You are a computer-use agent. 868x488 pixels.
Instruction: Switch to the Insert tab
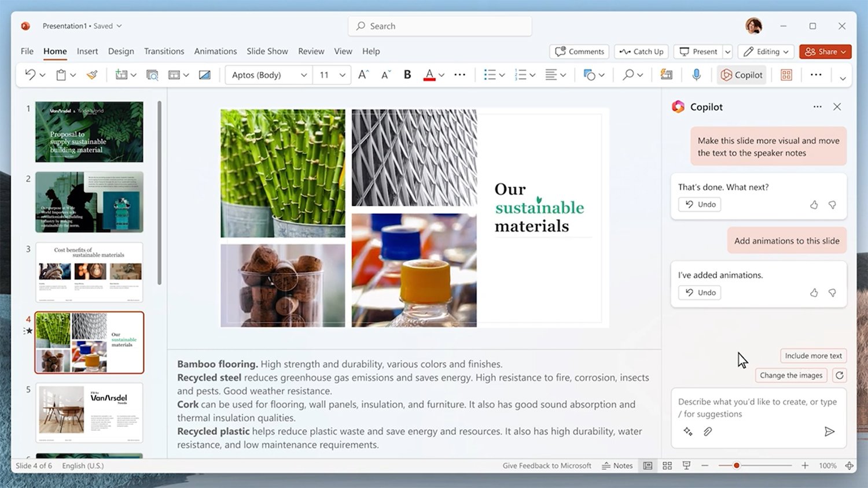pos(87,51)
